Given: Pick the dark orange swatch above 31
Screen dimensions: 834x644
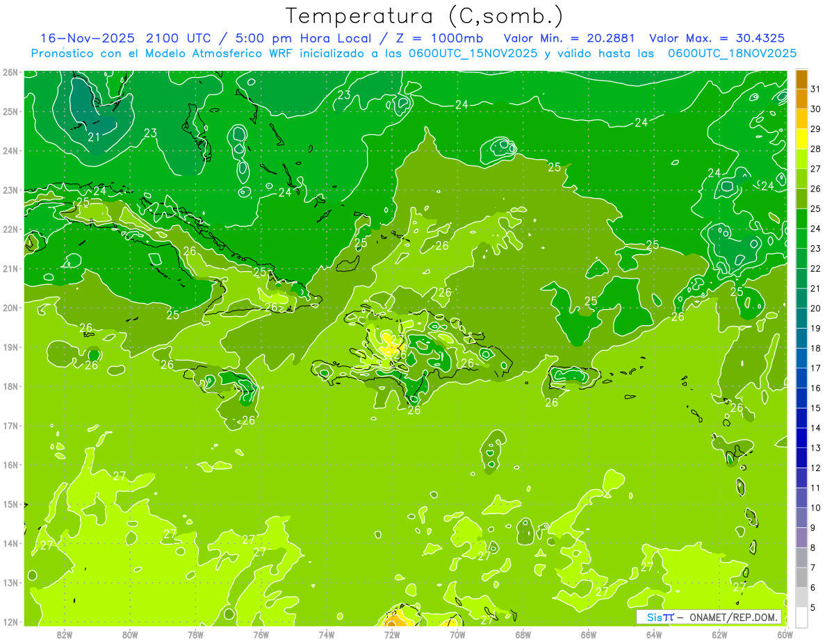Looking at the screenshot, I should pyautogui.click(x=801, y=79).
